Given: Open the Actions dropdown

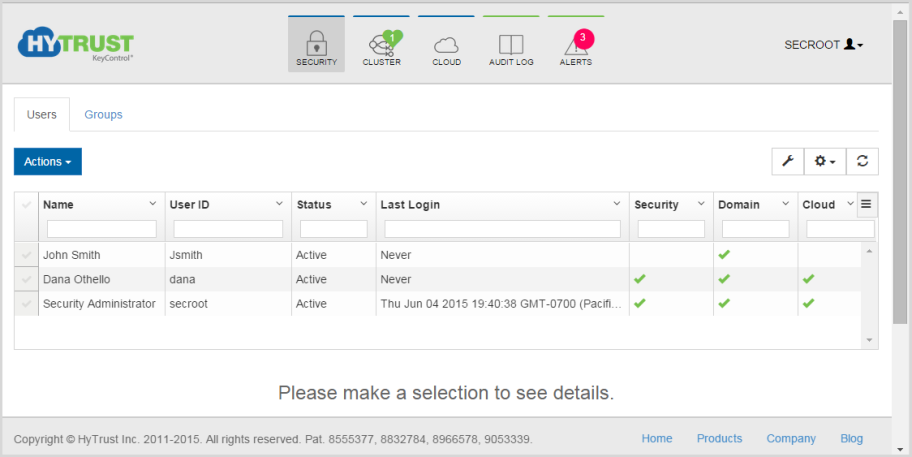Looking at the screenshot, I should click(x=48, y=162).
